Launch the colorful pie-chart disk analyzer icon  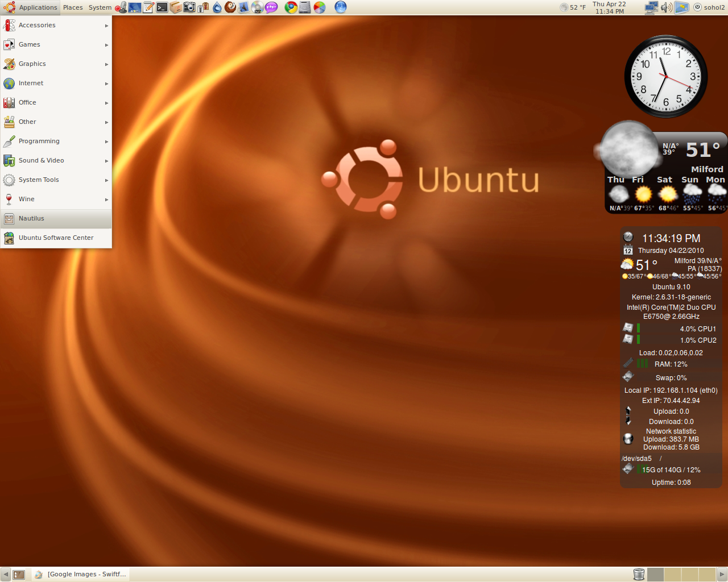pyautogui.click(x=320, y=7)
